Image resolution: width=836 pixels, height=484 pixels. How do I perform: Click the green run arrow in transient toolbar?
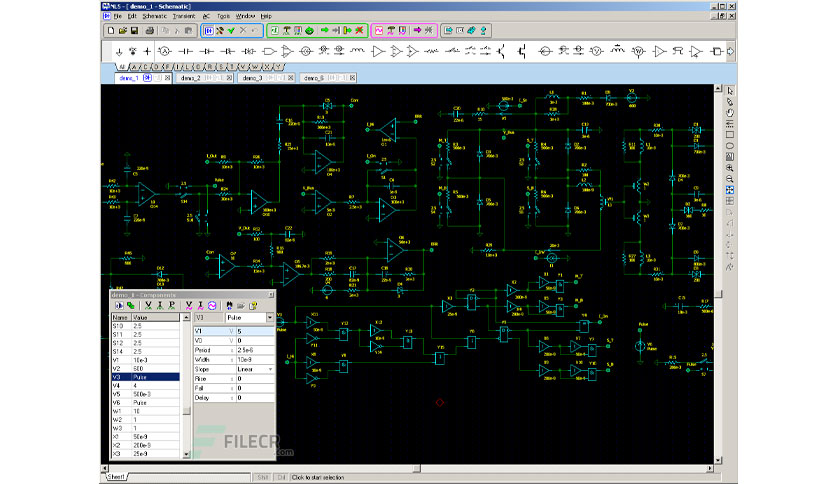[x=324, y=30]
